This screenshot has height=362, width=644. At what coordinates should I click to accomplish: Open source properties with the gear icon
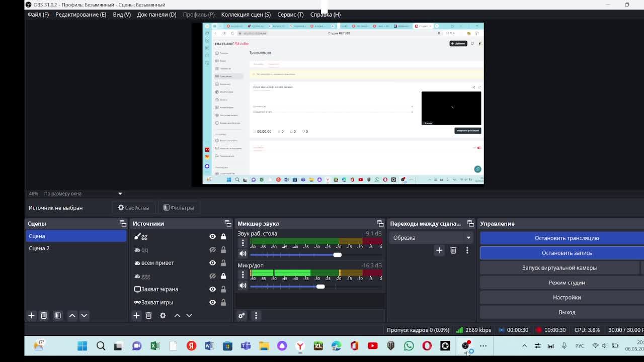[163, 315]
